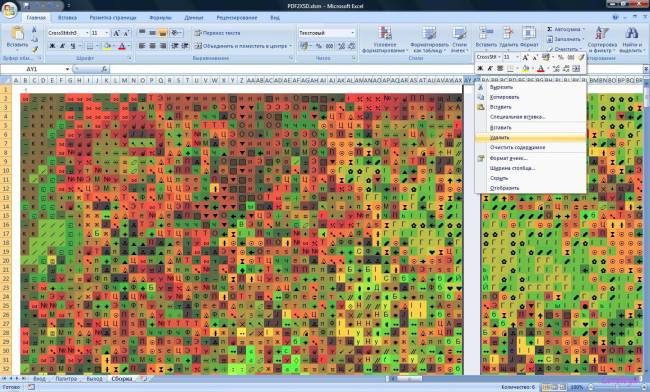The image size is (650, 392).
Task: Switch to the Формулы ribbon tab
Action: point(160,18)
